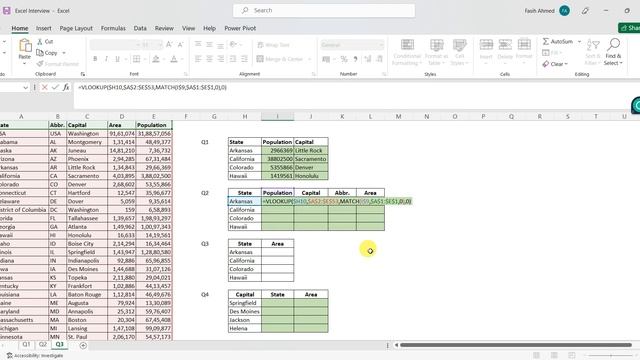Open the Insert ribbon tab
640x360 pixels.
point(44,28)
